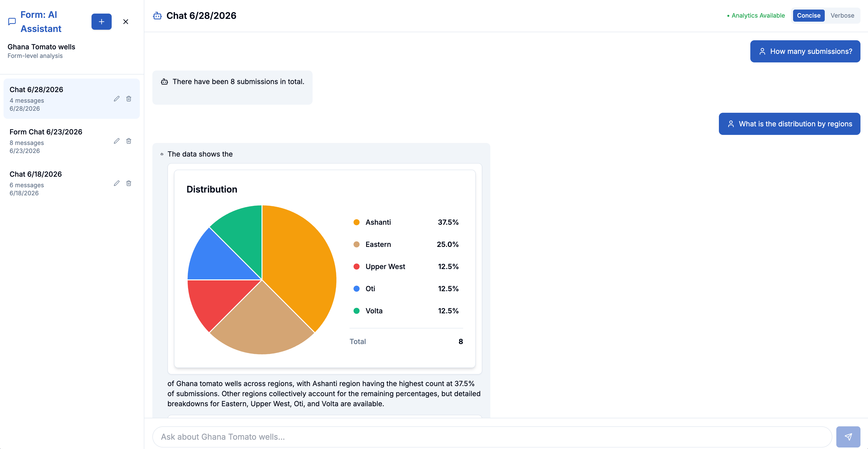Delete Chat 6/28/2026 with trash icon
This screenshot has height=449, width=868.
[x=129, y=98]
